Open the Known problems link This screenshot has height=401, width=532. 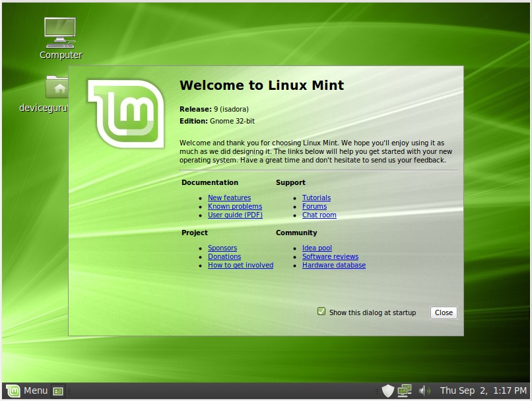coord(235,206)
